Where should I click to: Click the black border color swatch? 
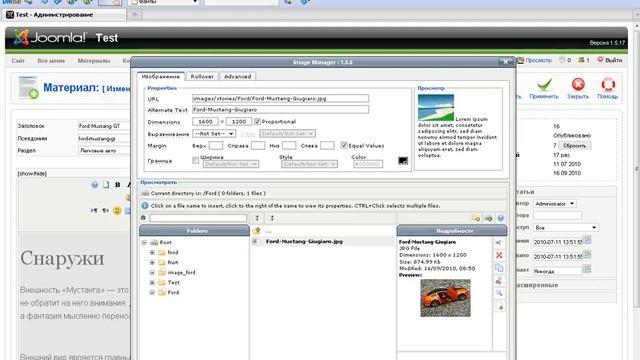coord(403,160)
